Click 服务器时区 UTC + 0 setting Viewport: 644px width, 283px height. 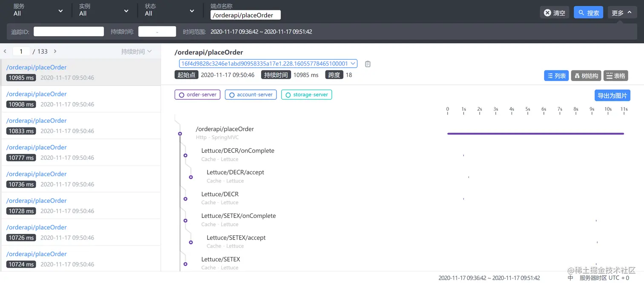[x=604, y=278]
